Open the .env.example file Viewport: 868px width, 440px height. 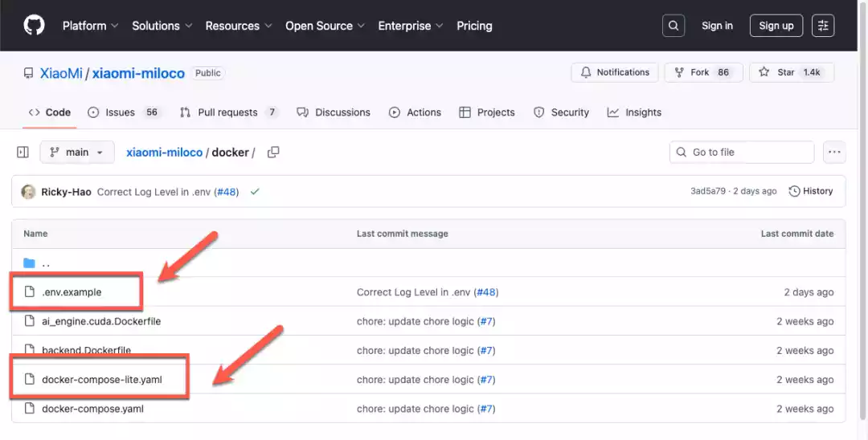(72, 292)
